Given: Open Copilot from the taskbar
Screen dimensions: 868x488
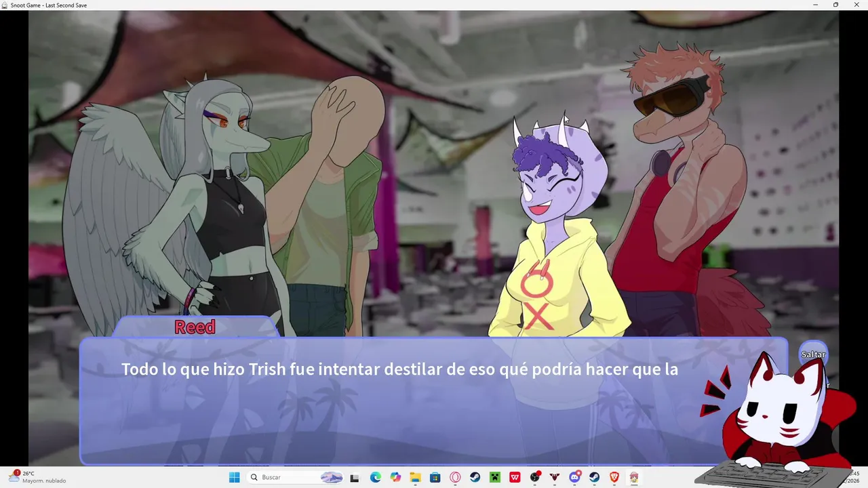Looking at the screenshot, I should tap(395, 477).
